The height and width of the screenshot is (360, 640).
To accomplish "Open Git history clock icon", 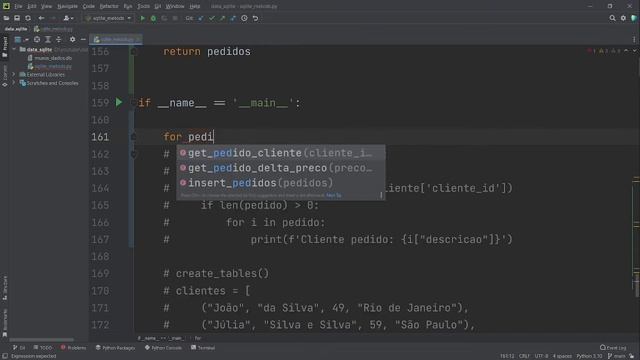I will pyautogui.click(x=244, y=18).
